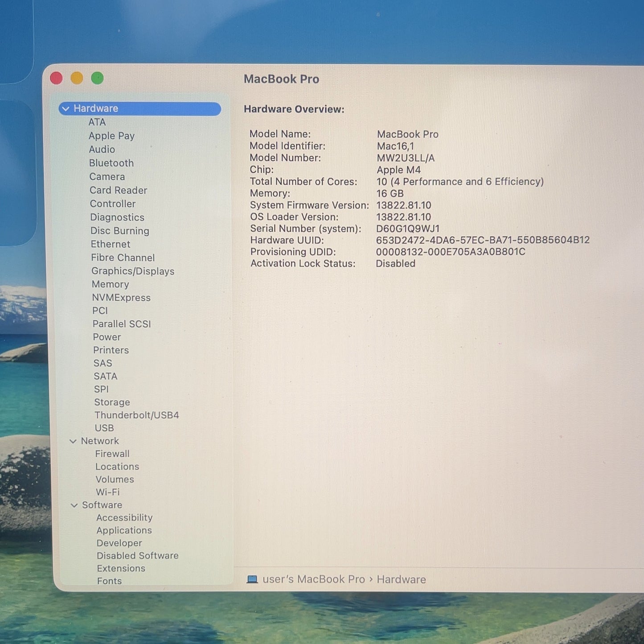Click the laptop icon in path bar
This screenshot has height=644, width=644.
252,579
